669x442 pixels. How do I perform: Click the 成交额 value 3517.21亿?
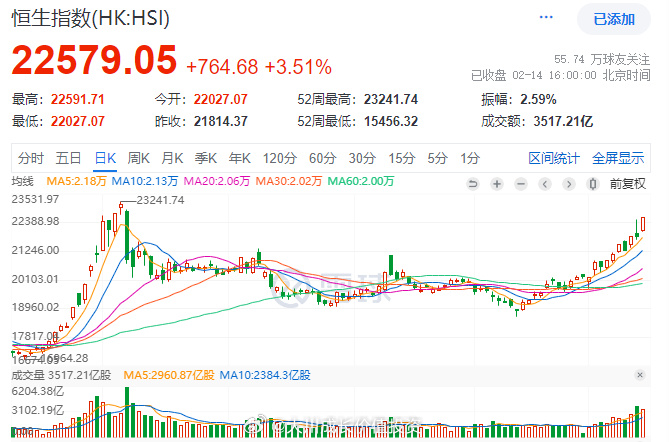click(x=563, y=121)
